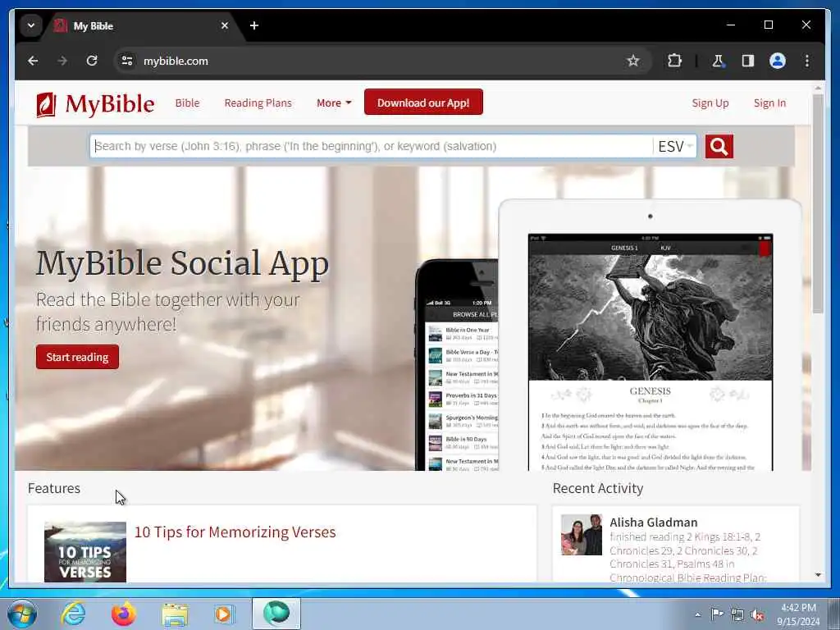Open the Windows Start menu

point(22,614)
